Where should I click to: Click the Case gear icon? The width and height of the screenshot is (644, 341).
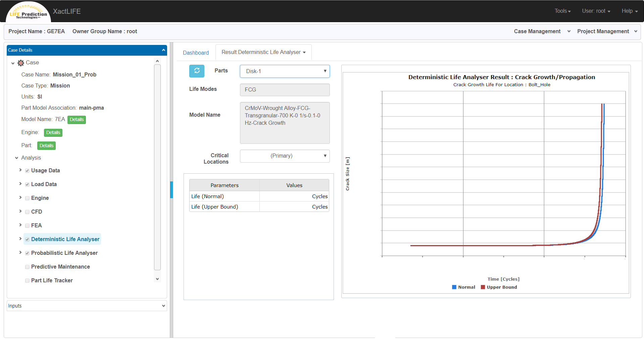point(21,63)
